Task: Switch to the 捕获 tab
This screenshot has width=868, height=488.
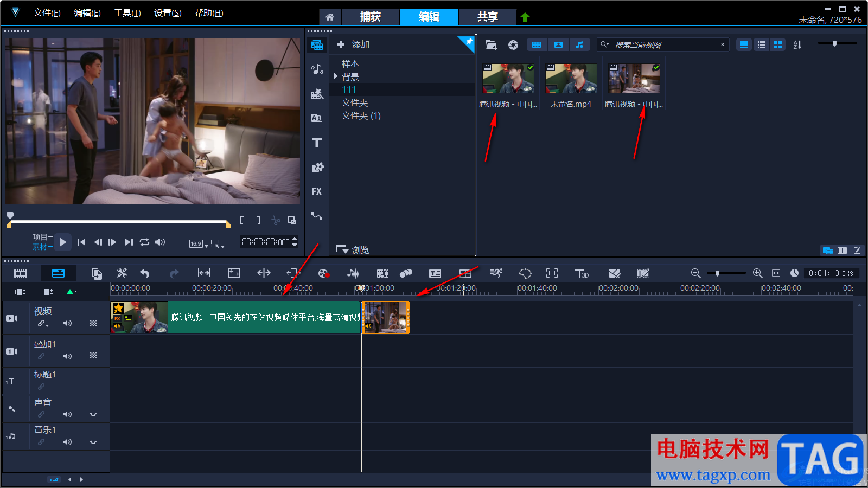Action: point(371,17)
